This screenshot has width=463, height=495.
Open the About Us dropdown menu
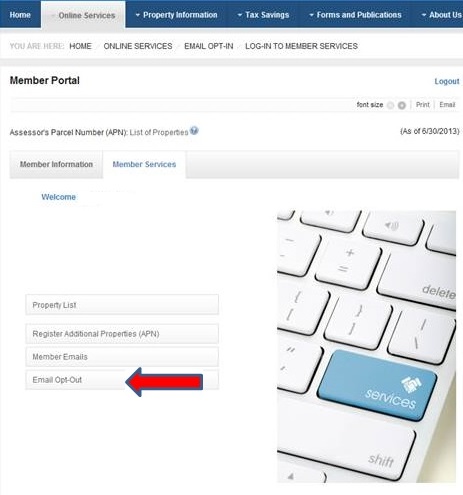[x=441, y=15]
